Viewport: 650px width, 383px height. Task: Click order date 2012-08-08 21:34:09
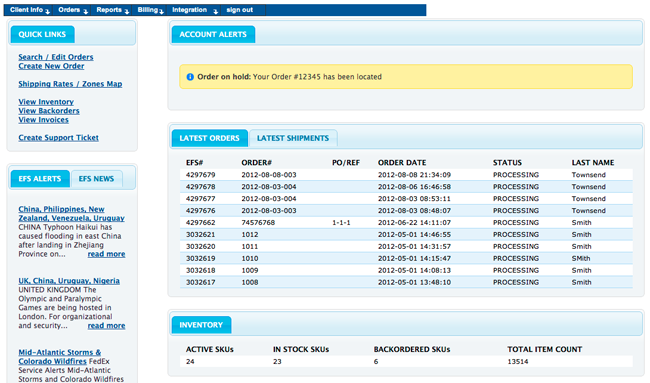click(414, 175)
